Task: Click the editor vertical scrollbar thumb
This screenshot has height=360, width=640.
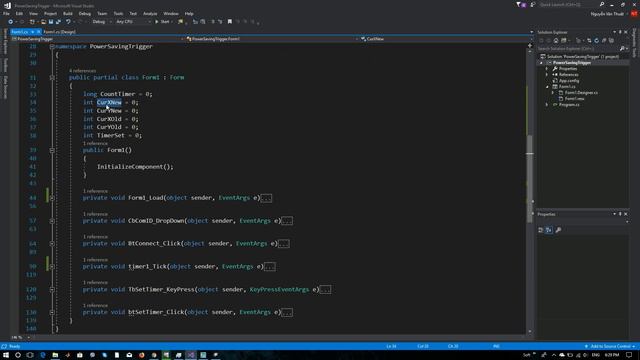Action: [530, 179]
